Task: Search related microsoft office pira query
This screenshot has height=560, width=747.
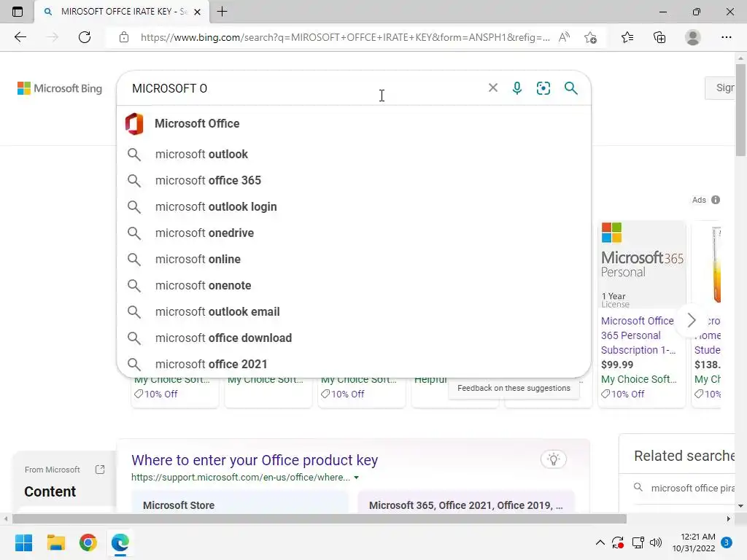Action: tap(685, 488)
